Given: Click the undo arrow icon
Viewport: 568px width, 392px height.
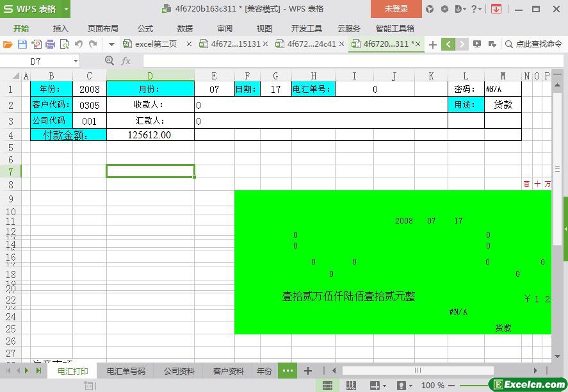Looking at the screenshot, I should point(78,44).
